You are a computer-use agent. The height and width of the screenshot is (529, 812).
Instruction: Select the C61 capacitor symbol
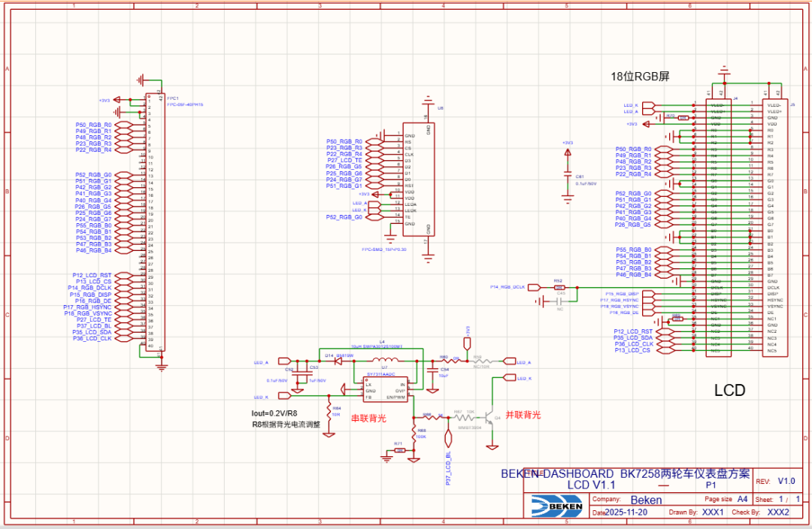click(x=568, y=176)
